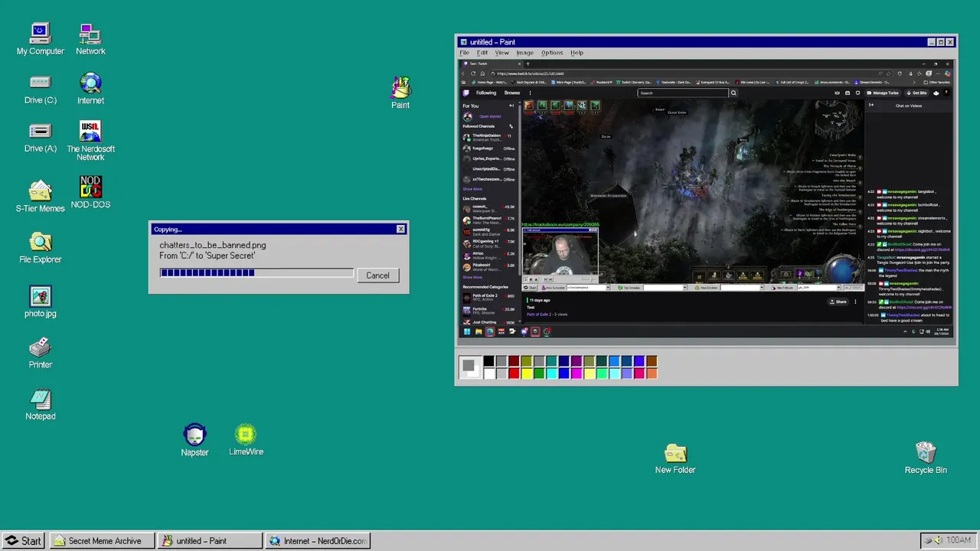Click Manage Turbo in the Paint canvas

click(885, 93)
